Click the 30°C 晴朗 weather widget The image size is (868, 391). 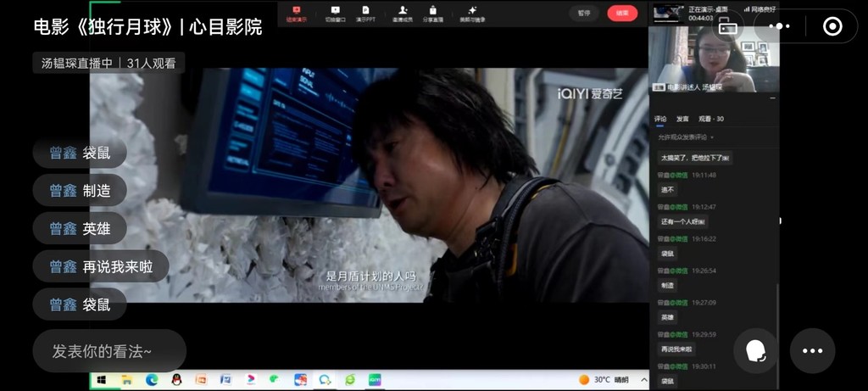click(x=604, y=380)
